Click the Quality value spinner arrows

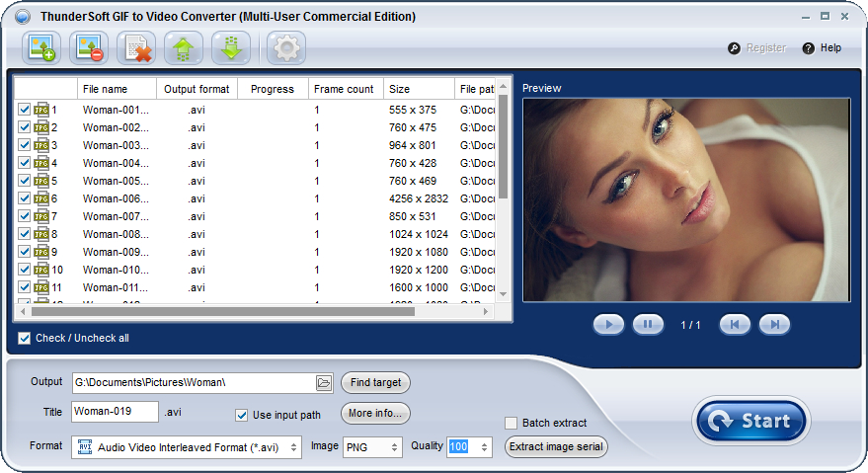484,447
